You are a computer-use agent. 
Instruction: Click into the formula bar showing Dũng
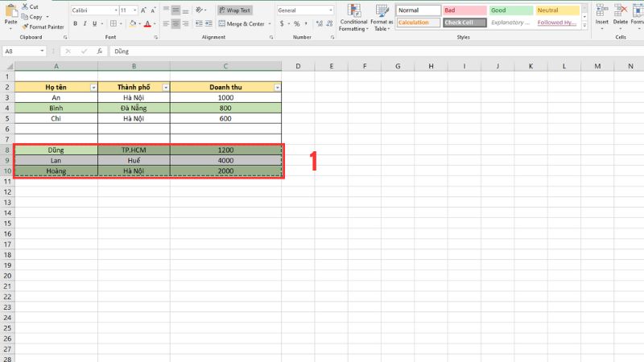pos(376,51)
